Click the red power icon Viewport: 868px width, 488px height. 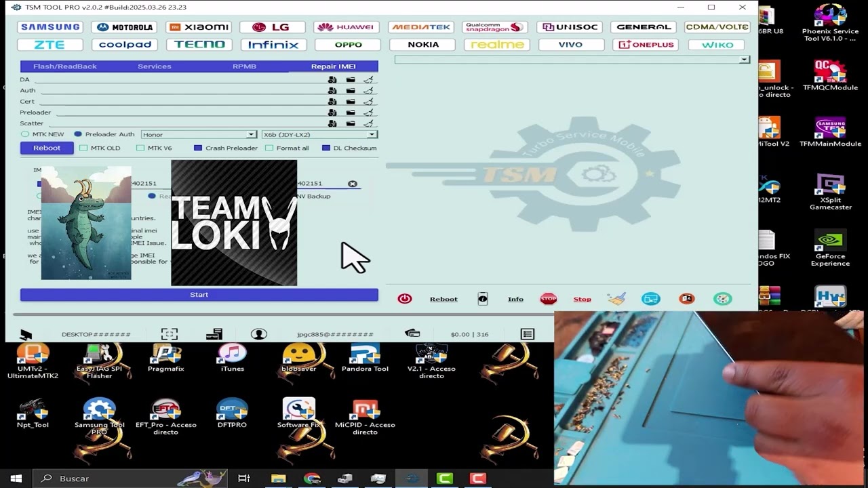point(405,299)
